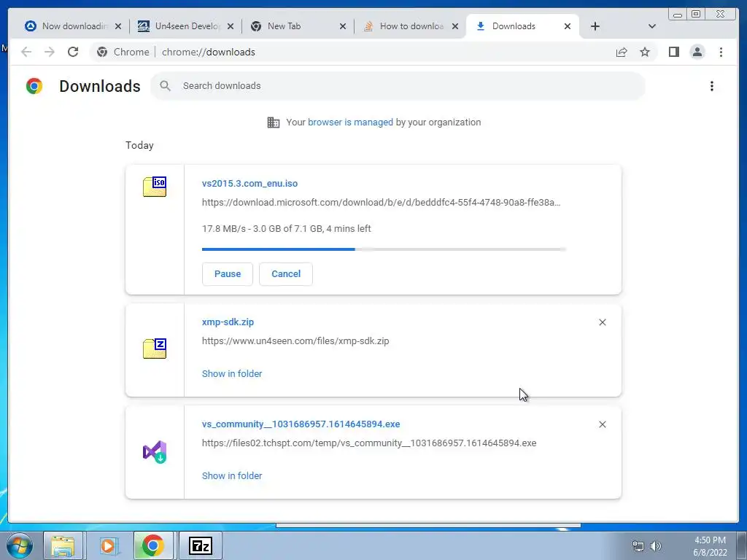Expand the tab search dropdown arrow
747x560 pixels.
point(652,26)
